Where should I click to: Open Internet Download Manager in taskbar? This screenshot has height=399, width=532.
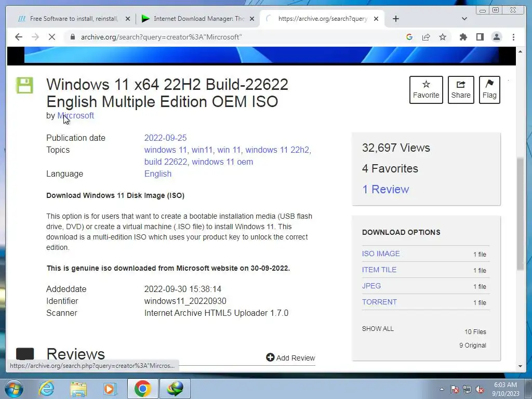[x=175, y=389]
